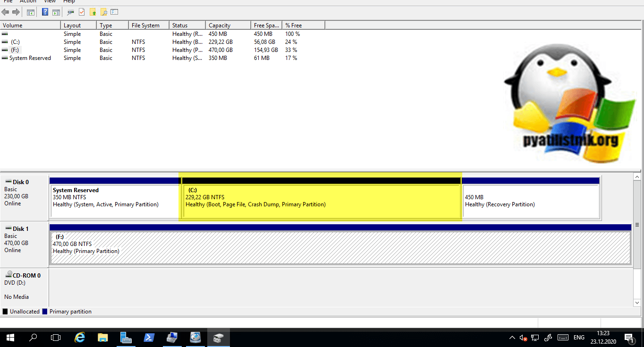Open the Action menu
This screenshot has height=347, width=644.
tap(28, 1)
